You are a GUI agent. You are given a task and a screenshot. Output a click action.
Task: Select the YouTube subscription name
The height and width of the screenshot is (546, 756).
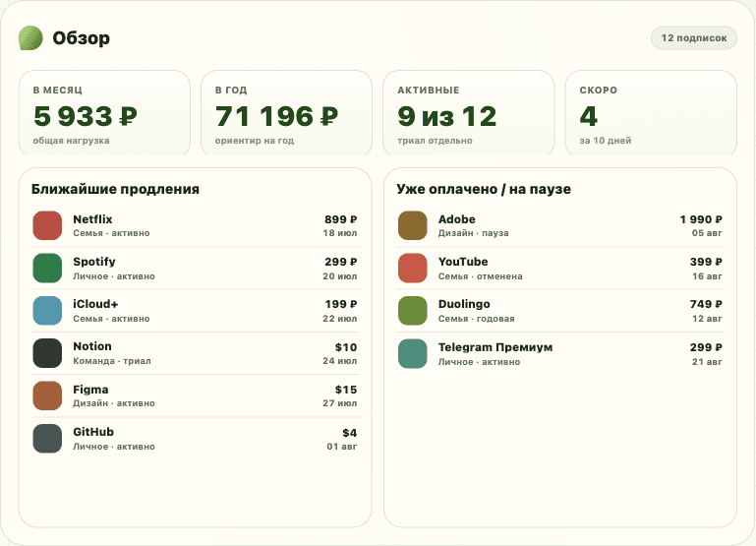[463, 262]
